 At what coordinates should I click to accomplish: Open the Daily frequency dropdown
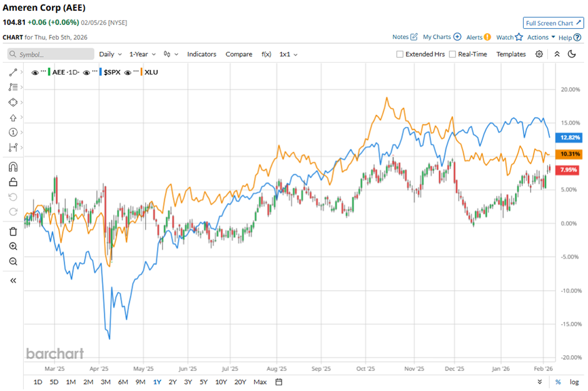point(109,54)
